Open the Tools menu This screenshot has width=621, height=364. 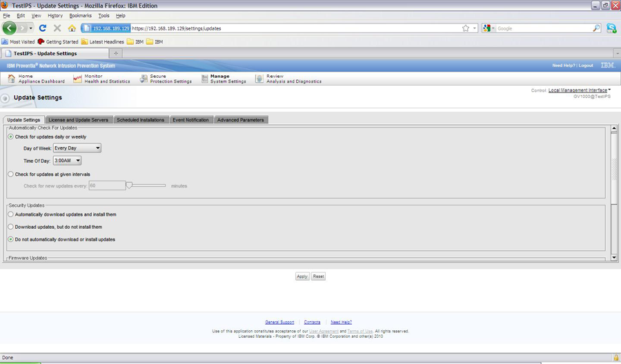(x=103, y=15)
